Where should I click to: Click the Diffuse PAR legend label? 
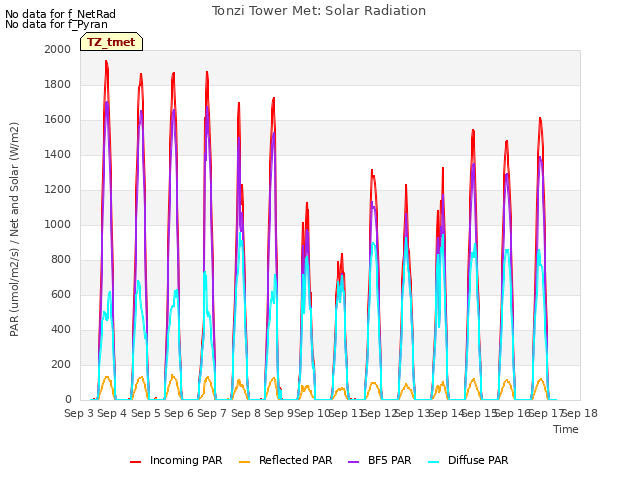478,460
